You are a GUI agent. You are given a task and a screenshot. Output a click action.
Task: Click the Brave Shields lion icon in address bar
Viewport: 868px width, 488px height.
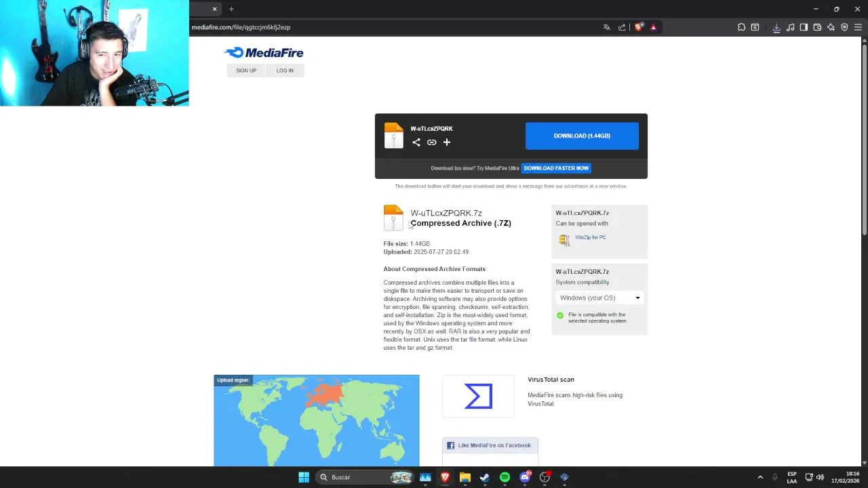click(x=638, y=27)
